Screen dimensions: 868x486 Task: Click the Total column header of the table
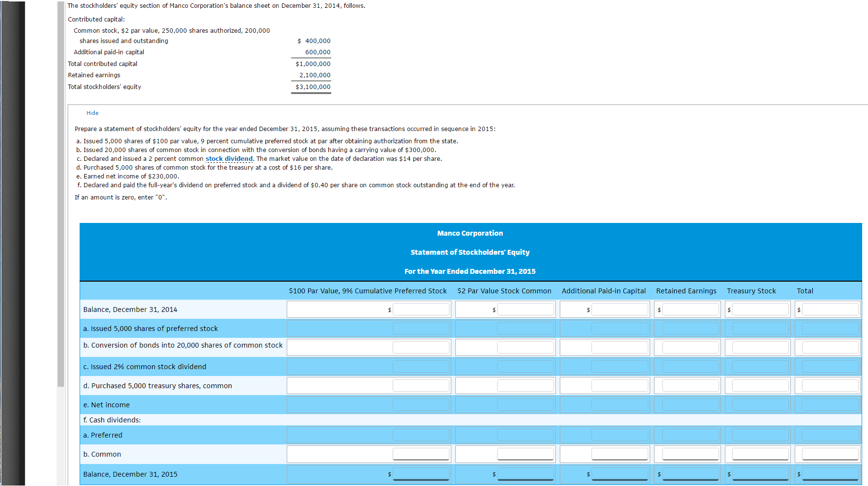tap(805, 290)
